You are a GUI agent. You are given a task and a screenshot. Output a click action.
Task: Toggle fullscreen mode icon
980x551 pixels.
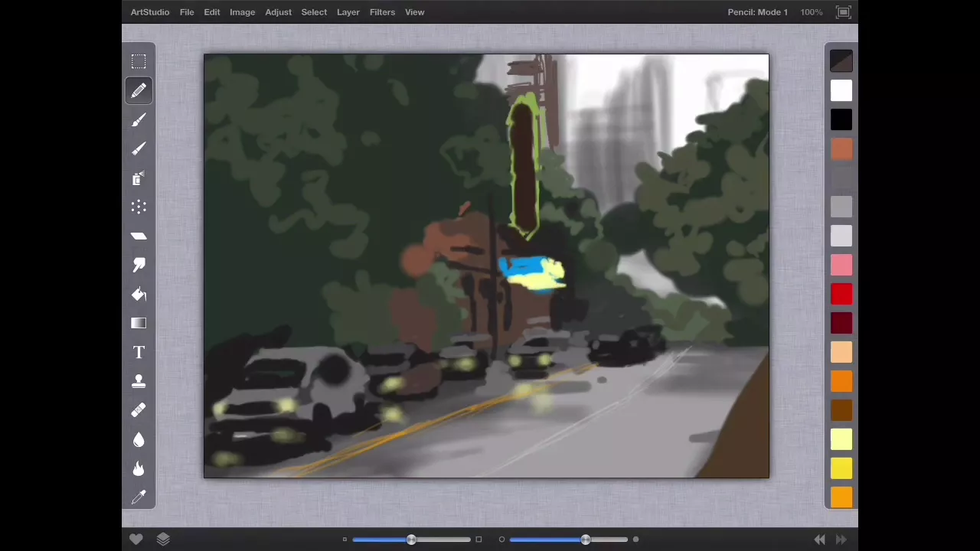tap(843, 12)
